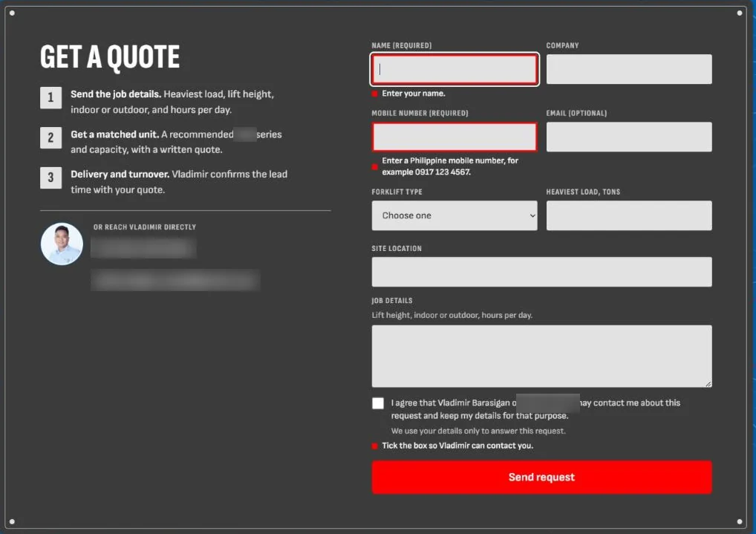Click the first blurred contact line beside the photo
Image resolution: width=756 pixels, height=534 pixels.
point(143,248)
